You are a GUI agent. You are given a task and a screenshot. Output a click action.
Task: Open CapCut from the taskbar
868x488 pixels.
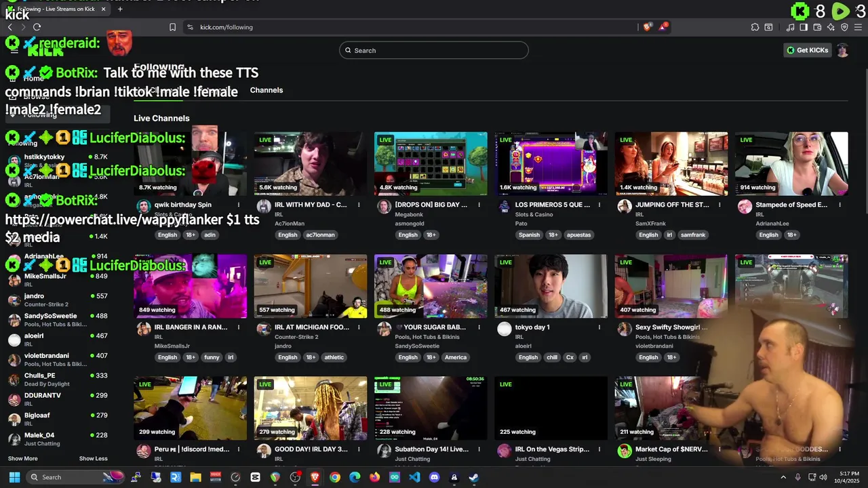pyautogui.click(x=255, y=477)
